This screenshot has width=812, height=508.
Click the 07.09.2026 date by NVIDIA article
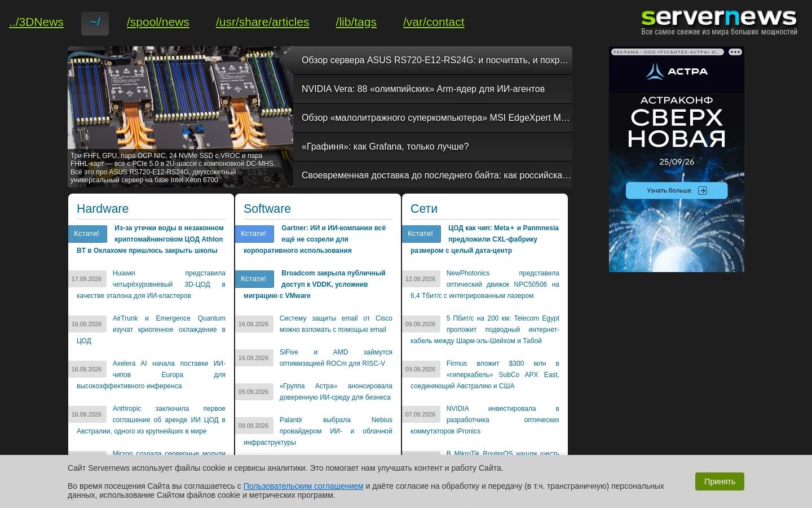[421, 414]
